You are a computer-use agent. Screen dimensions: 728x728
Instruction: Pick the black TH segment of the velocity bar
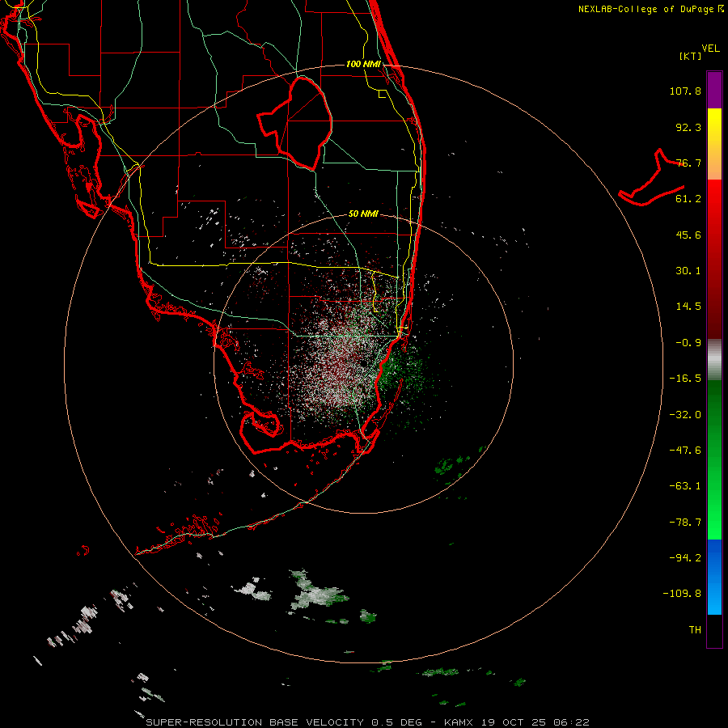[714, 630]
